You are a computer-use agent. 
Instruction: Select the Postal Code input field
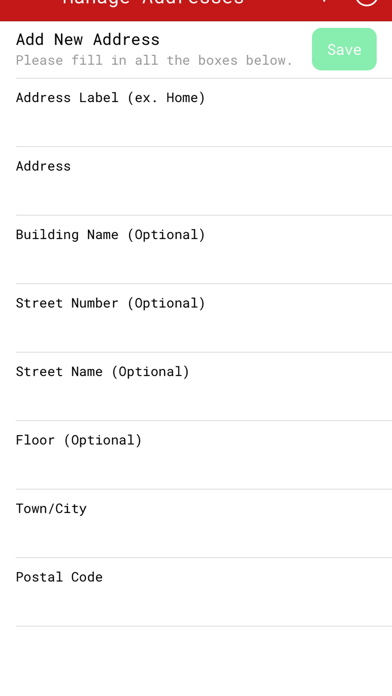point(204,592)
